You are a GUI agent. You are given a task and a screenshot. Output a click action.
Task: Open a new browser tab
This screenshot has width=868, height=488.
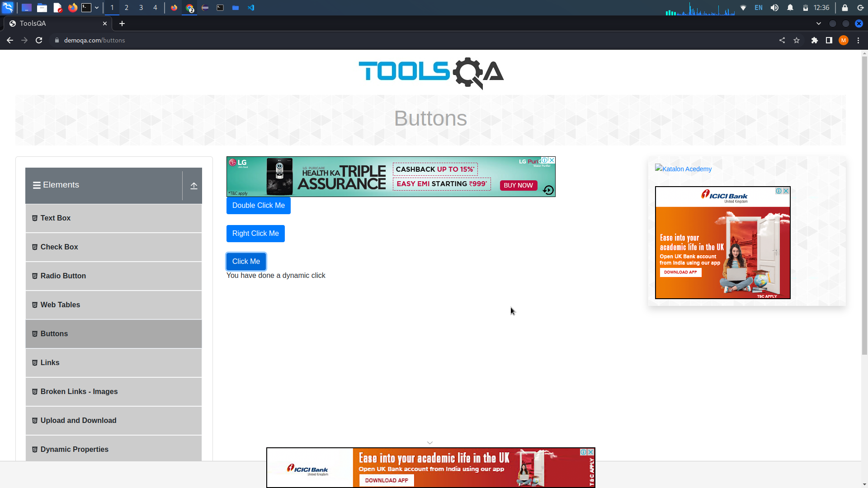pos(122,23)
